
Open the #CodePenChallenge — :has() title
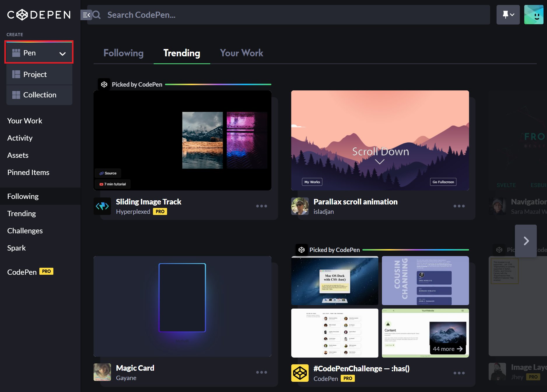point(362,369)
